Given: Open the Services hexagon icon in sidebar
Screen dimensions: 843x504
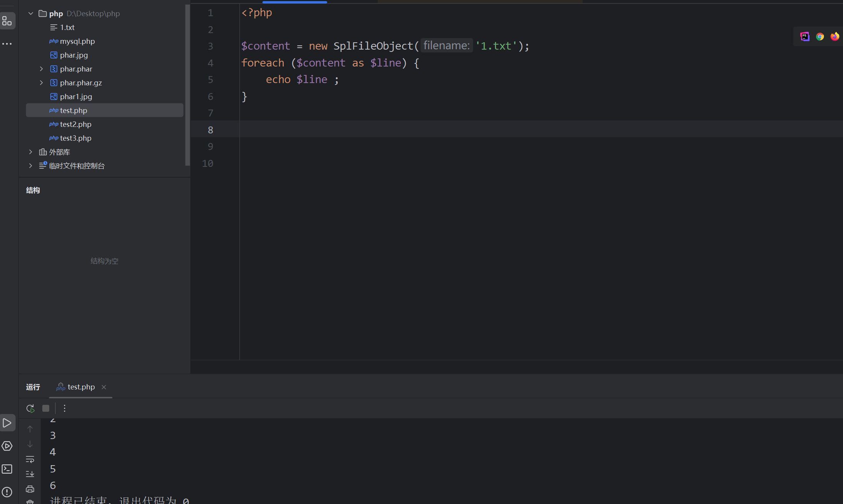Looking at the screenshot, I should 7,446.
